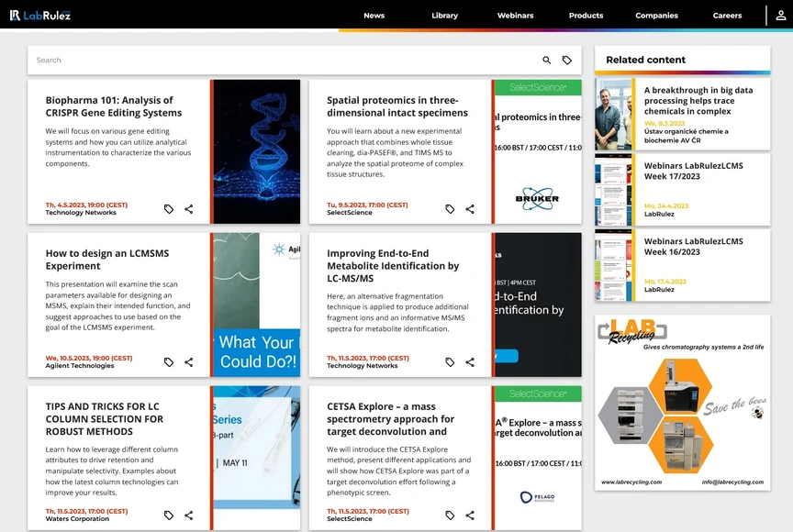Open CETSA Explore webinar title
793x532 pixels.
pos(390,419)
